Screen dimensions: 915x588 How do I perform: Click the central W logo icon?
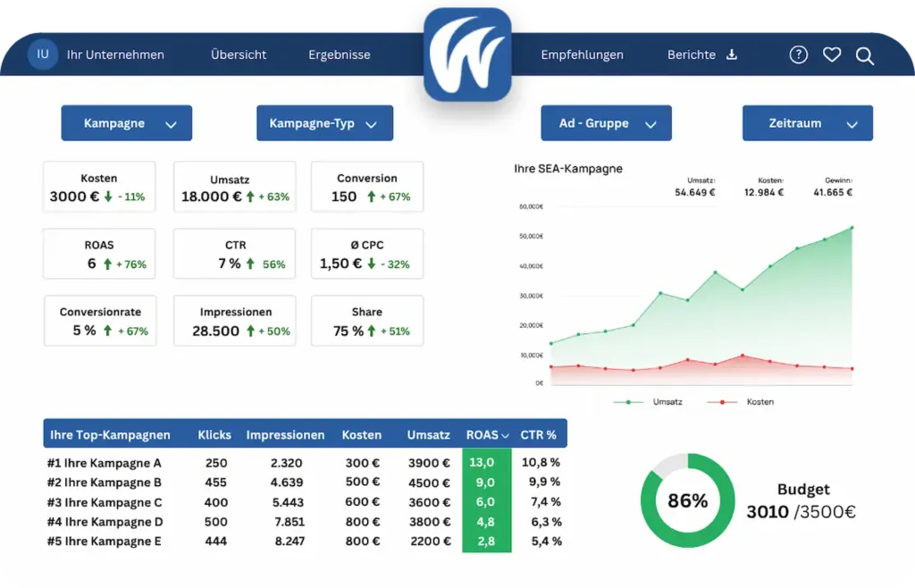tap(467, 55)
